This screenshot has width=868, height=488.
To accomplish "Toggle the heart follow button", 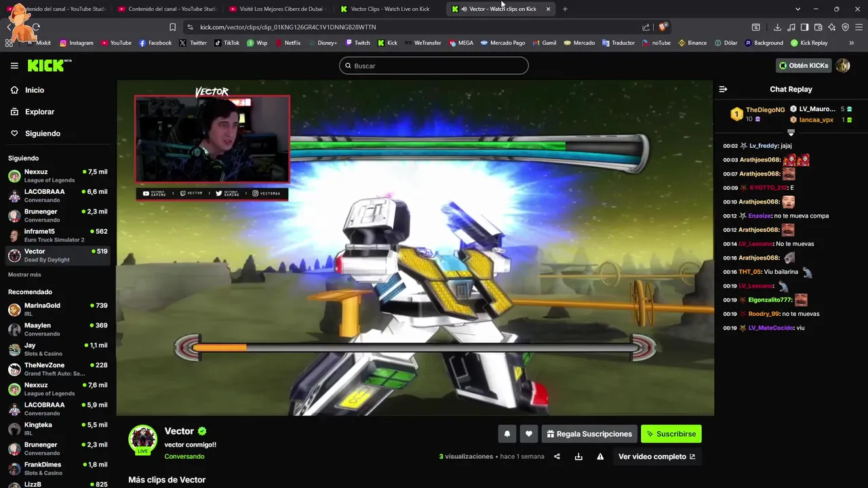I will (529, 434).
